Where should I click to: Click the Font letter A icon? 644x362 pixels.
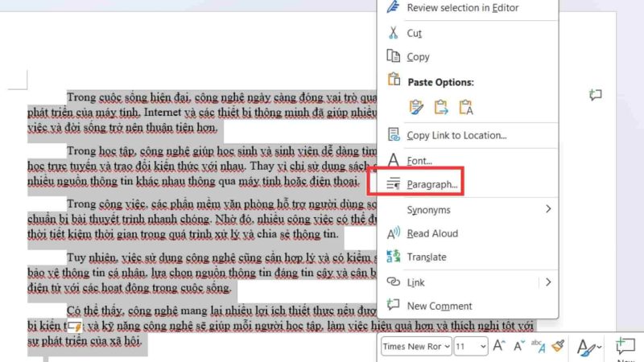tap(393, 159)
